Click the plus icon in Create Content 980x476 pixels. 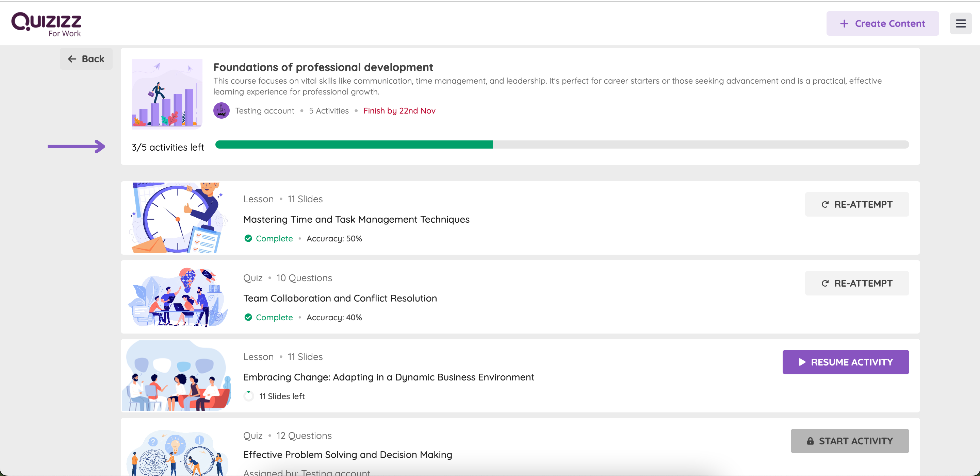coord(844,23)
